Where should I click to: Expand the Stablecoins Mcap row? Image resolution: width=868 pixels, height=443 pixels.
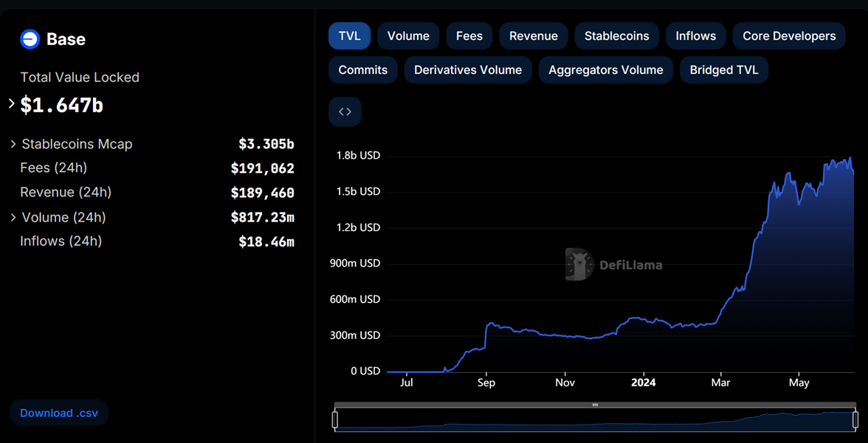13,144
